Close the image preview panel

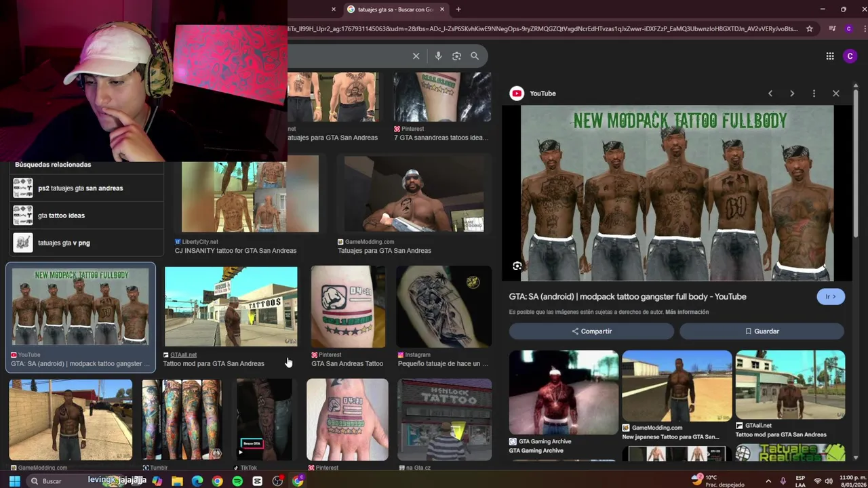pyautogui.click(x=835, y=94)
